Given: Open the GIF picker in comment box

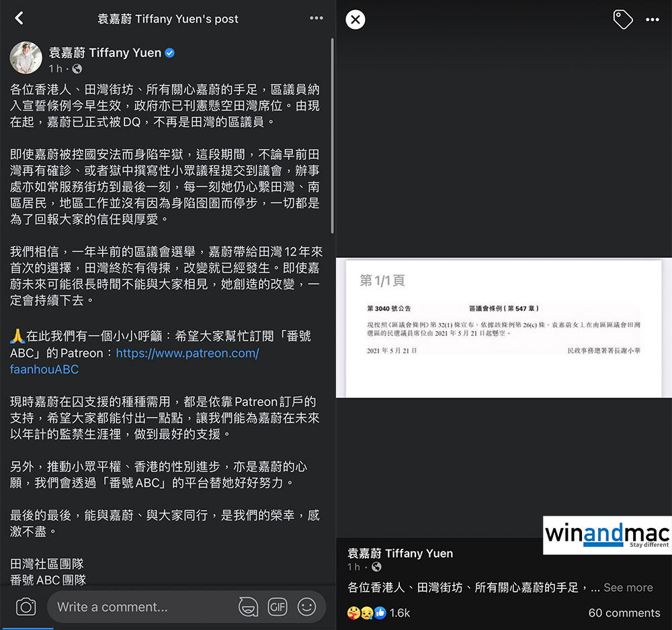Looking at the screenshot, I should click(x=278, y=607).
